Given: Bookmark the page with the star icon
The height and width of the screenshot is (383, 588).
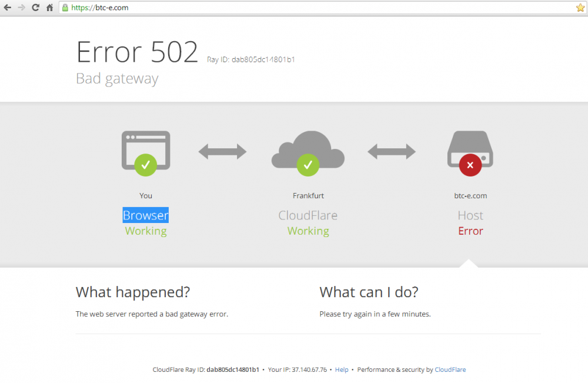Looking at the screenshot, I should pos(580,8).
